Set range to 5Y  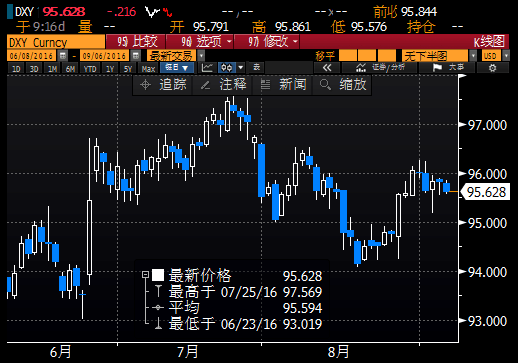128,69
